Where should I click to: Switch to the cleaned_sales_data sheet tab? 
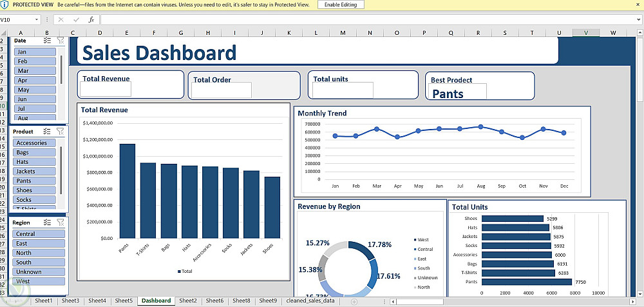(314, 301)
